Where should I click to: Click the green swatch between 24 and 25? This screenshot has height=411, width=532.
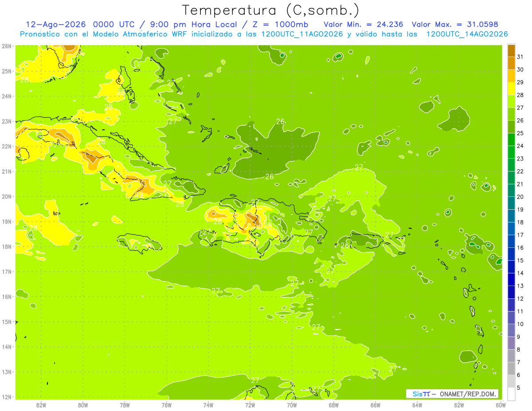point(511,140)
